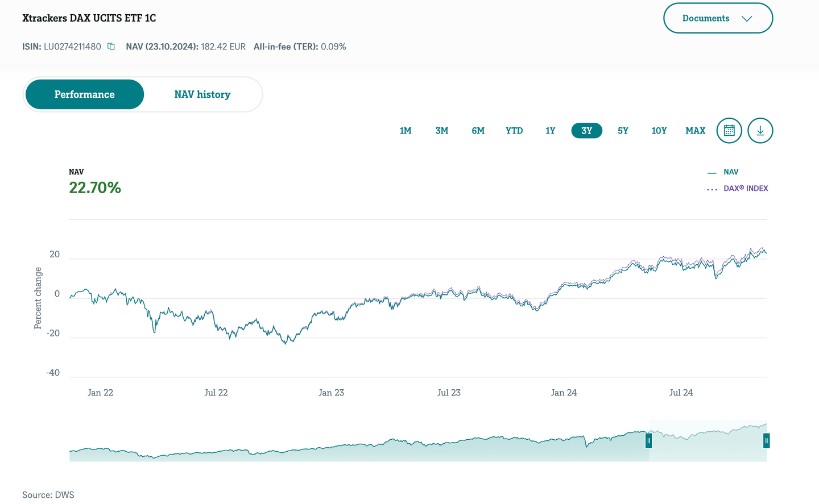The height and width of the screenshot is (504, 819).
Task: Click the right range navigator handle
Action: tap(766, 440)
